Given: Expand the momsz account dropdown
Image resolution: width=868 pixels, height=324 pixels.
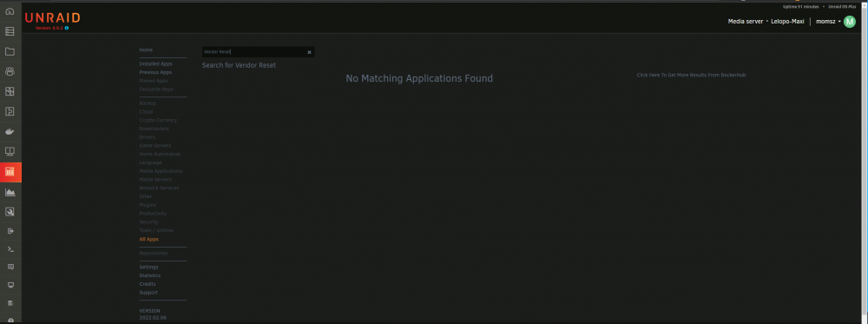Looking at the screenshot, I should pos(828,22).
